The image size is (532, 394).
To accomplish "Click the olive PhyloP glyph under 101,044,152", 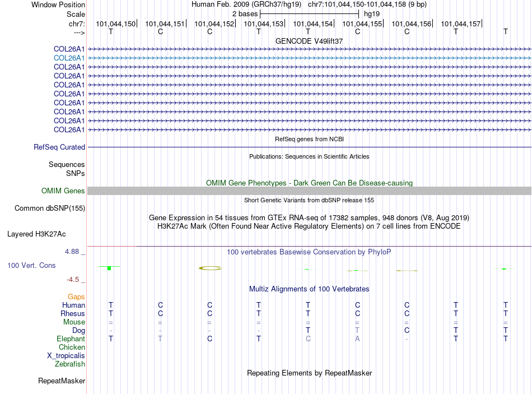I will click(210, 268).
